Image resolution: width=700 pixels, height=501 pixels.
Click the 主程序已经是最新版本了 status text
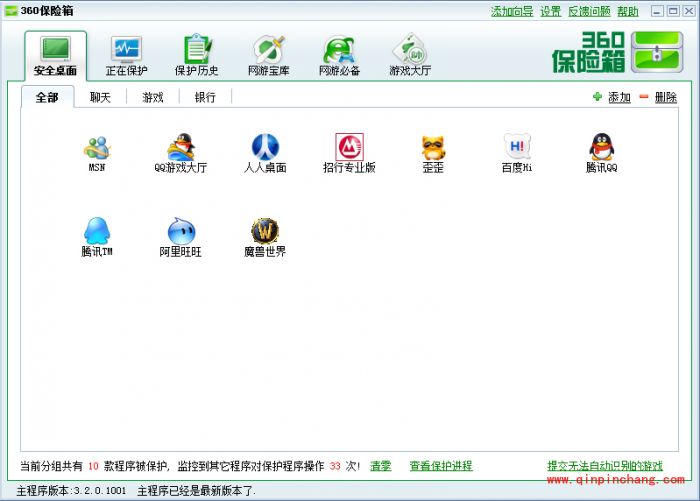coord(196,491)
